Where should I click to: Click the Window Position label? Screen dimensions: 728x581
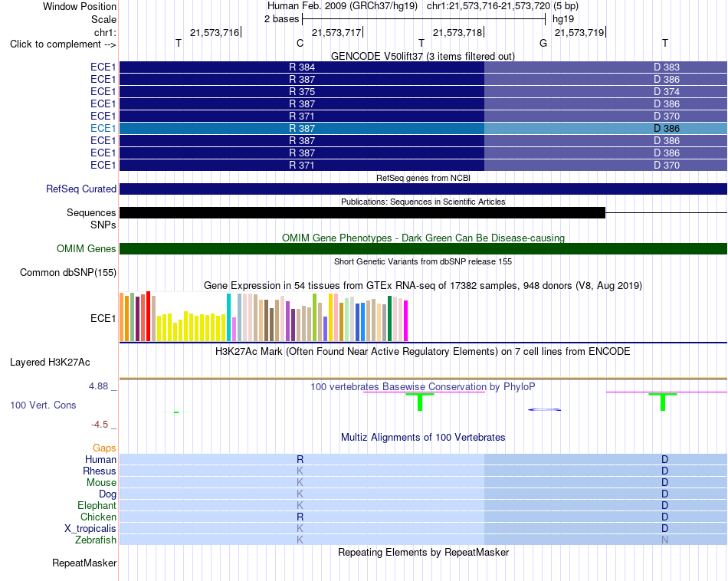[80, 6]
